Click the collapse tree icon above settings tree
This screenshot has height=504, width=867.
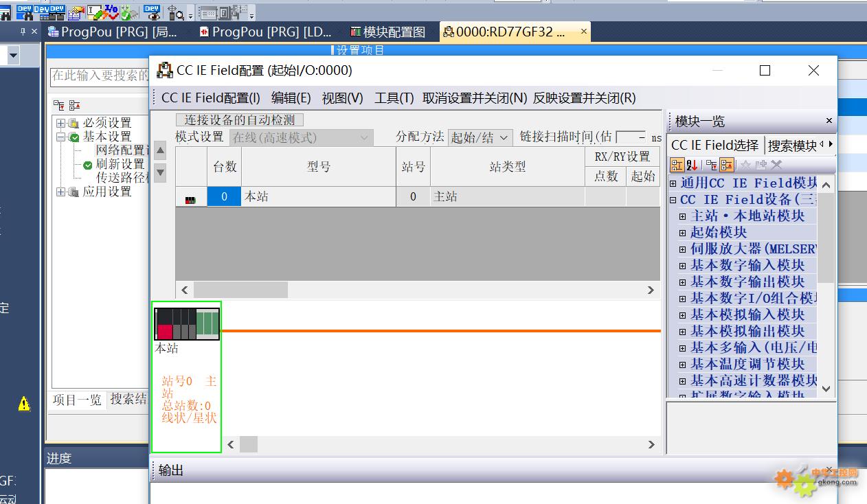click(x=75, y=105)
